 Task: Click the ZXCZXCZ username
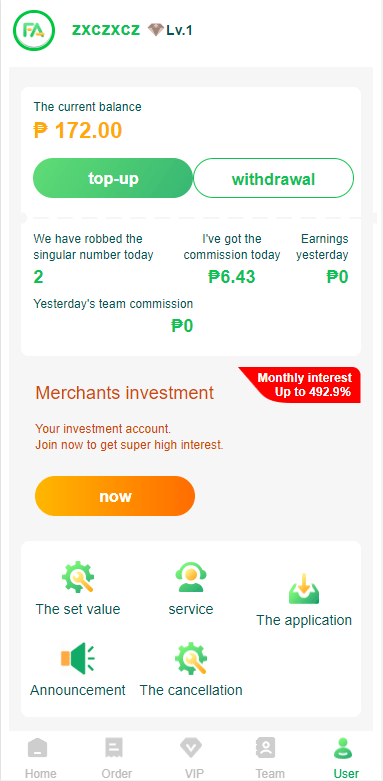click(106, 30)
